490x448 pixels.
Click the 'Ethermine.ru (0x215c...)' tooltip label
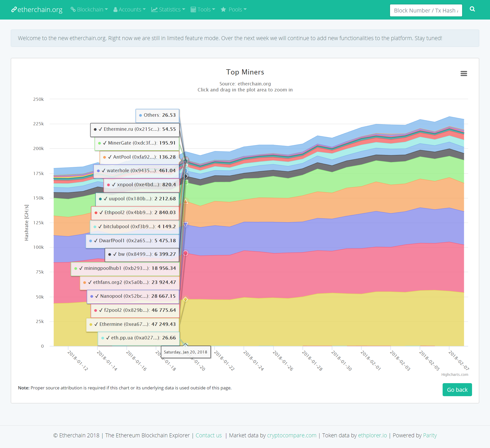pyautogui.click(x=135, y=129)
